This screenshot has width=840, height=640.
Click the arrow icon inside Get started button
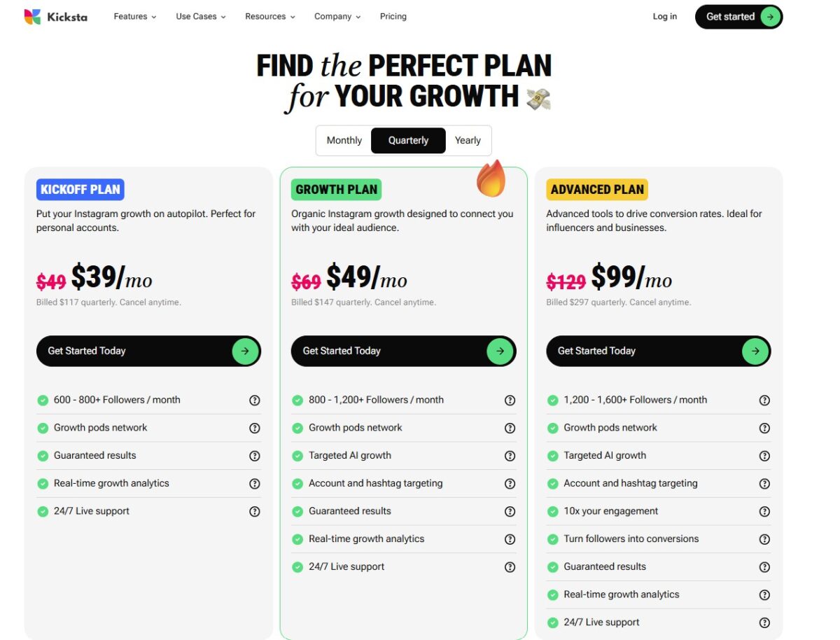(770, 16)
